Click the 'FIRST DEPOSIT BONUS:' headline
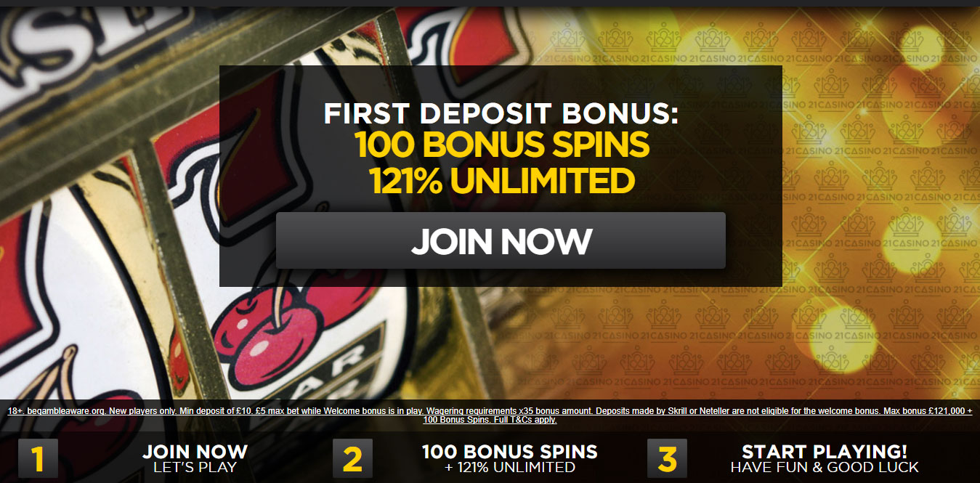Image resolution: width=980 pixels, height=483 pixels. [x=501, y=115]
